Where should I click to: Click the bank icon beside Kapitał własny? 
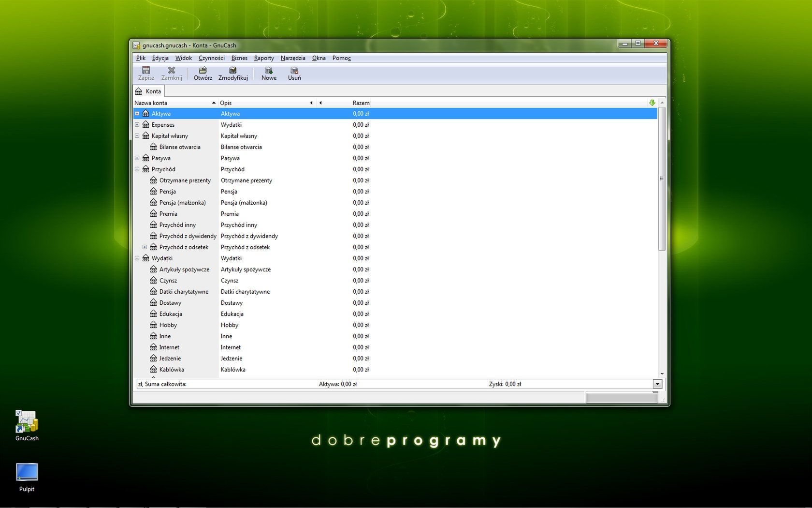point(145,136)
